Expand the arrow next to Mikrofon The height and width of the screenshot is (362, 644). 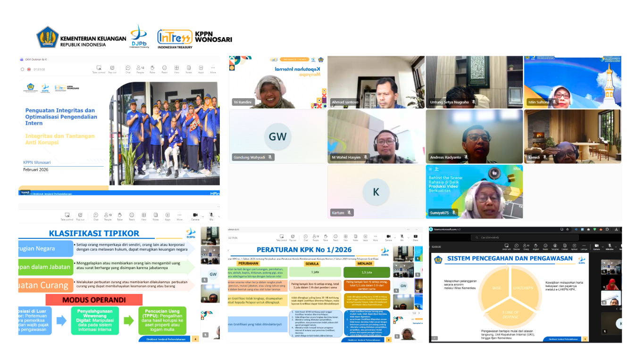pos(616,247)
